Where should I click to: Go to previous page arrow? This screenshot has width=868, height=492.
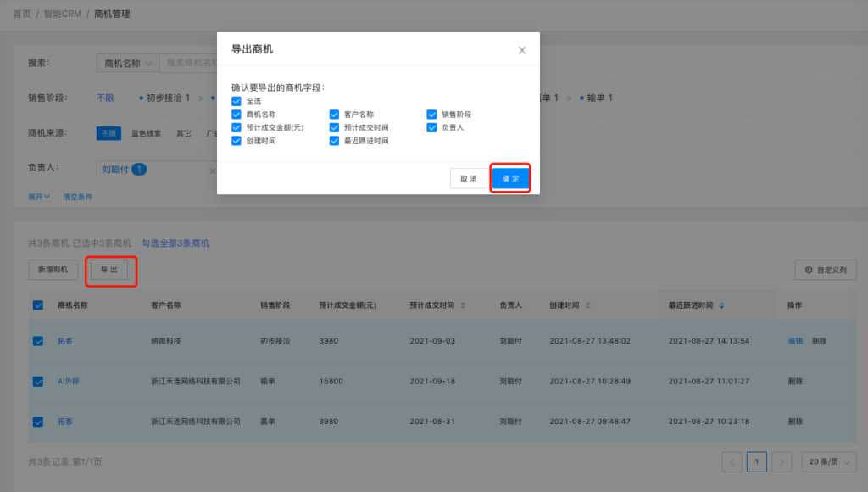[732, 461]
